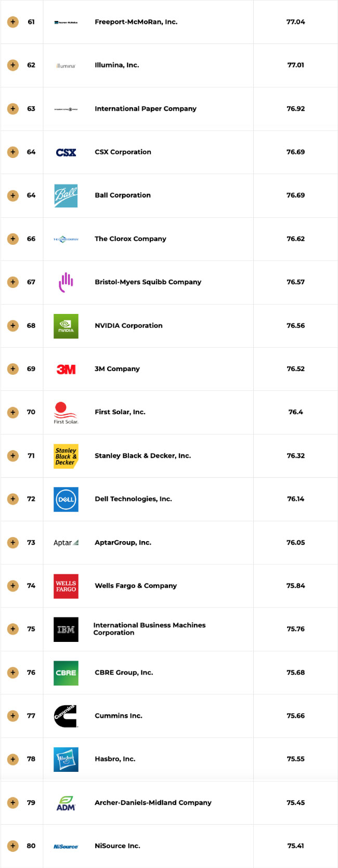Open plus expander for First Solar
The height and width of the screenshot is (868, 338).
pyautogui.click(x=13, y=412)
